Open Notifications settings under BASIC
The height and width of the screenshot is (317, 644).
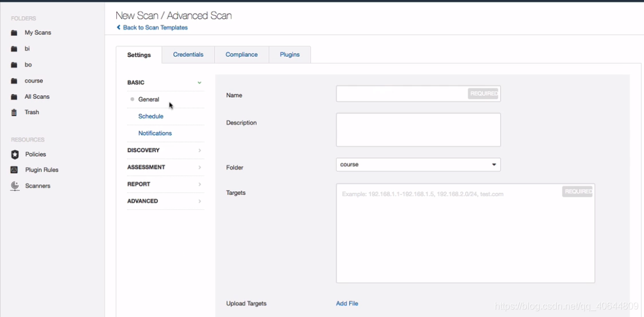[155, 133]
